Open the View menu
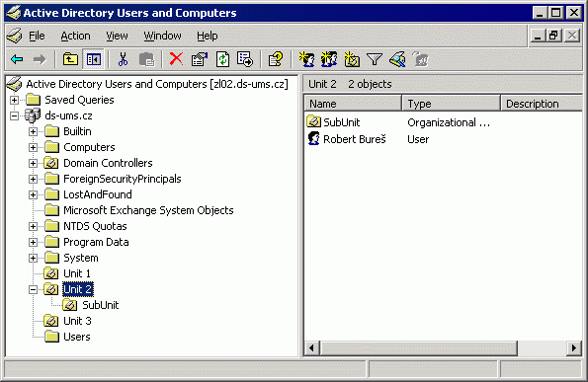The image size is (588, 382). coord(117,36)
